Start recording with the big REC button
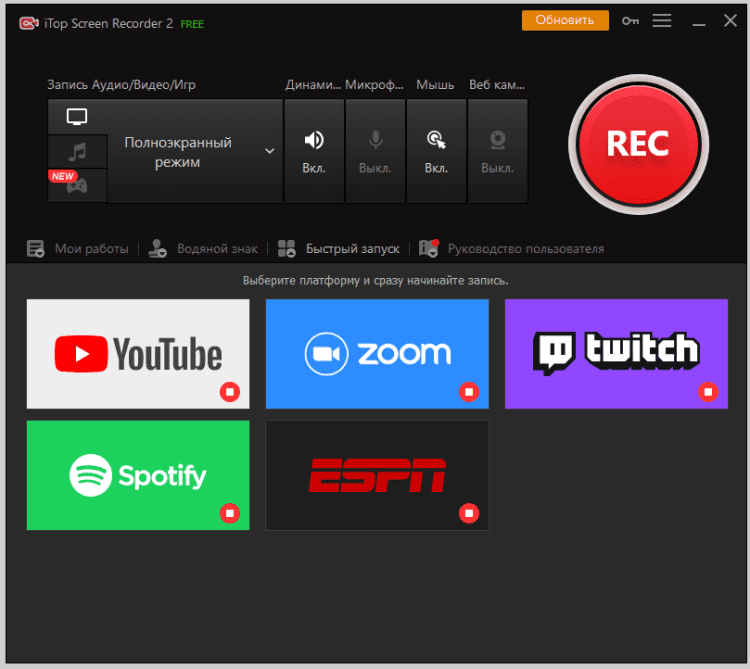 coord(638,144)
